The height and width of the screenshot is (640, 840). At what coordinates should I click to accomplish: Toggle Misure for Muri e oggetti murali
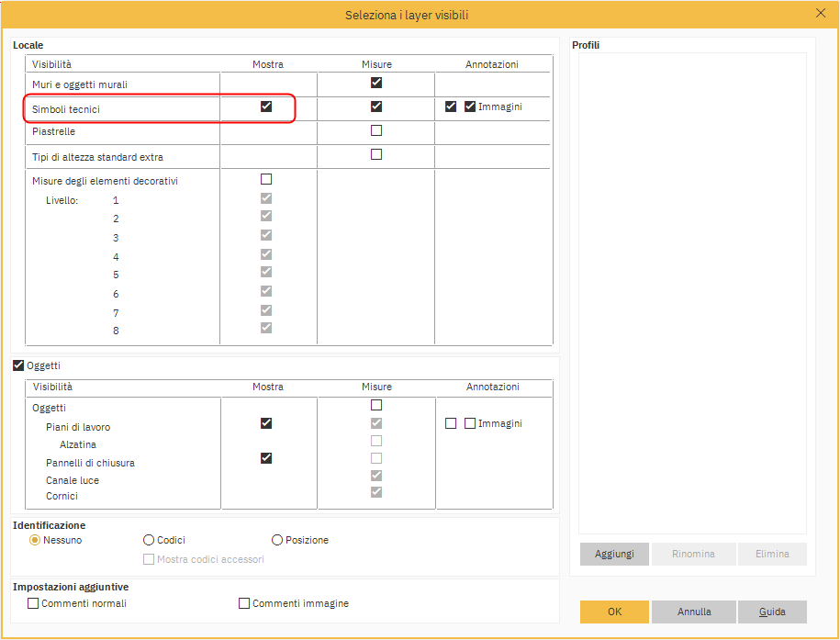pyautogui.click(x=376, y=83)
